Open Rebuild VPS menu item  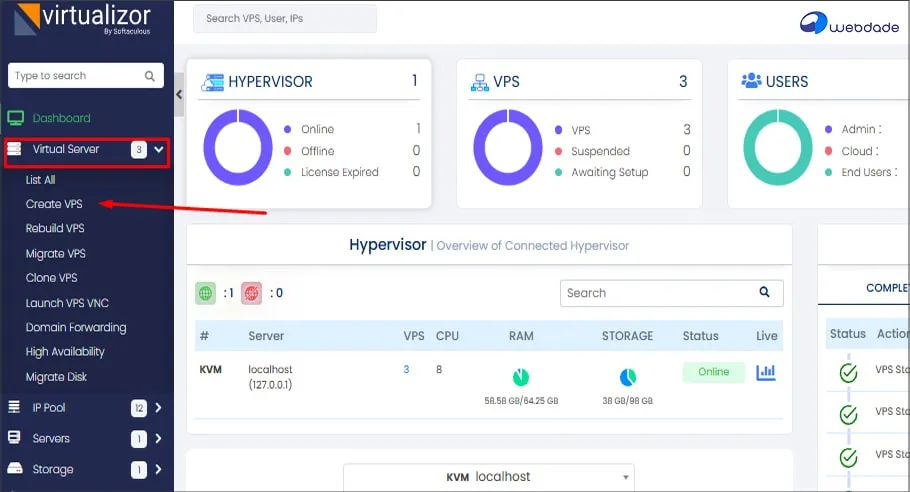click(x=55, y=229)
